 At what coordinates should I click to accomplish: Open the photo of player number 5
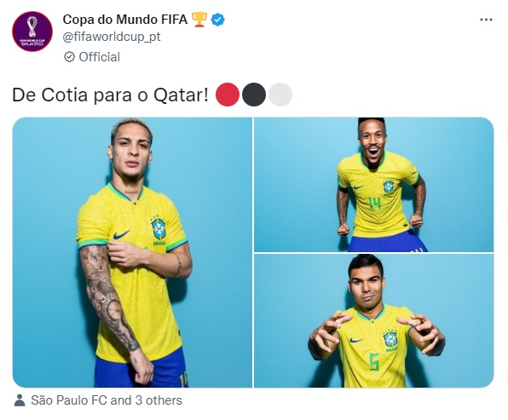coord(374,321)
